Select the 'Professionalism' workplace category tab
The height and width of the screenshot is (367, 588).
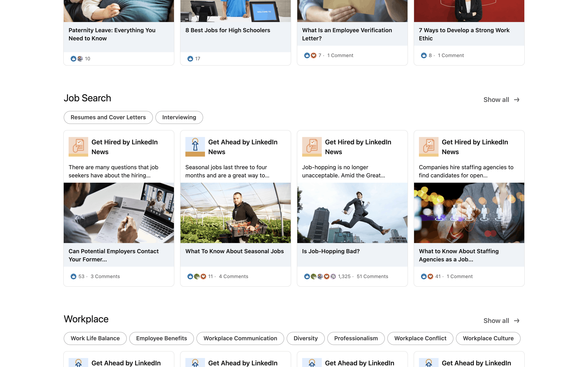click(x=356, y=338)
